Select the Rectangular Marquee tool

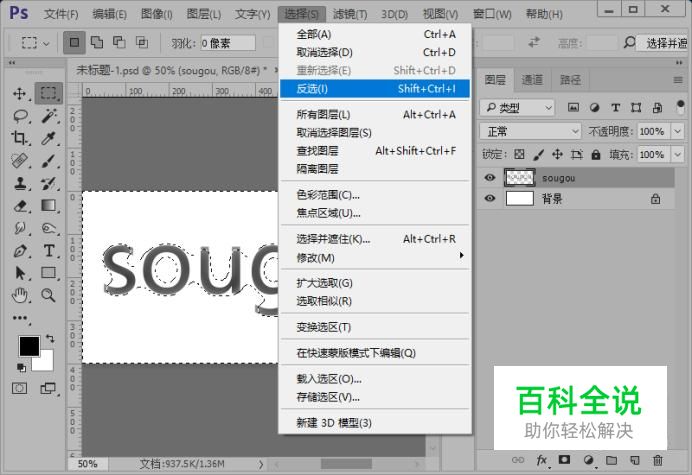[x=49, y=93]
